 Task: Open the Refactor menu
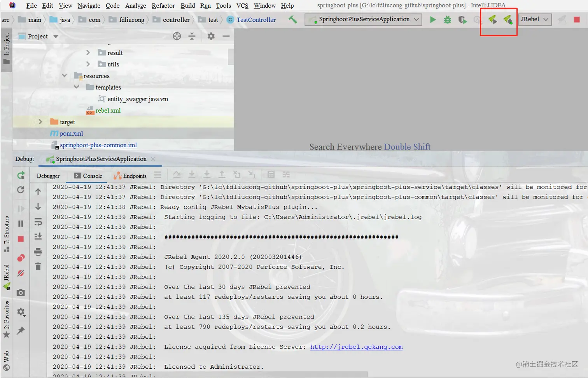click(163, 5)
